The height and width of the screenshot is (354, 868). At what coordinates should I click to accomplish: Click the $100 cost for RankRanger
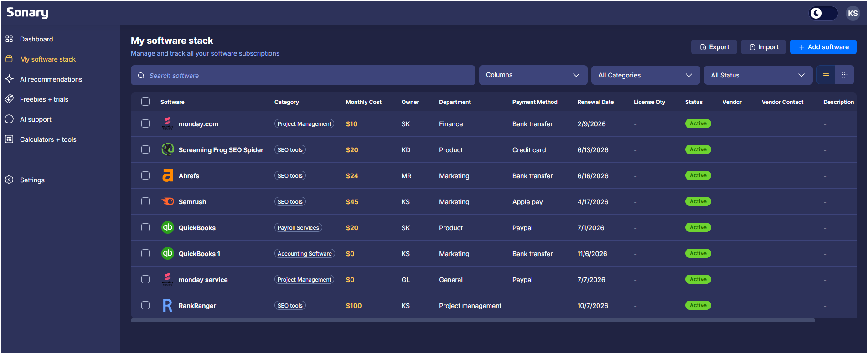coord(354,306)
